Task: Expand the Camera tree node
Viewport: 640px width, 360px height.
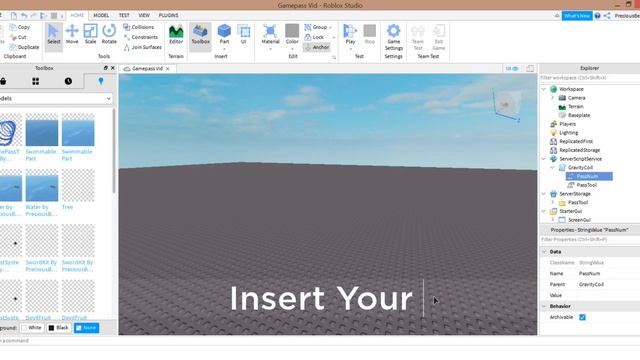Action: pos(552,98)
